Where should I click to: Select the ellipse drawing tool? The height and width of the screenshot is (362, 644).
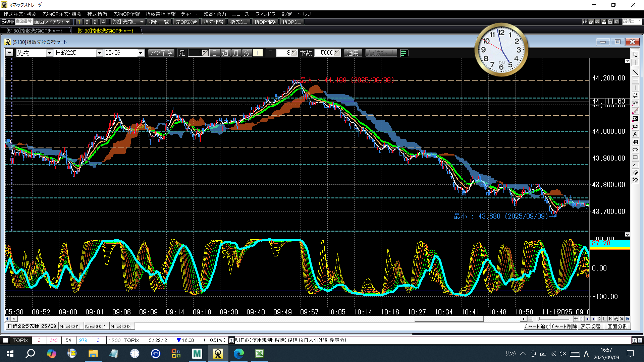[635, 150]
